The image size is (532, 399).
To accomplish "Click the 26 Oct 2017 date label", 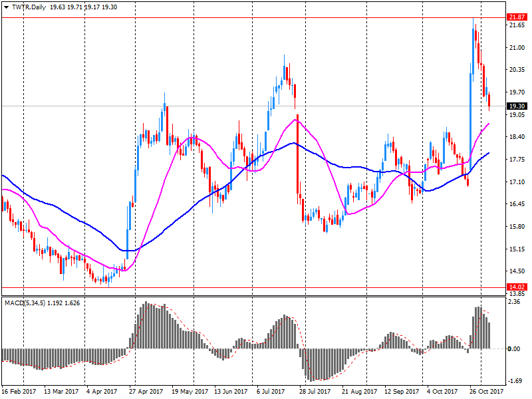I will tap(486, 392).
